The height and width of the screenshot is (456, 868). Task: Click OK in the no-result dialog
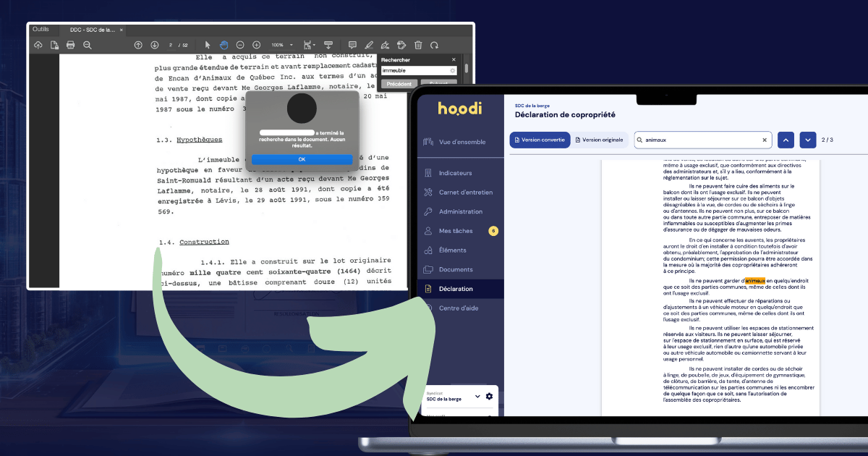click(302, 159)
